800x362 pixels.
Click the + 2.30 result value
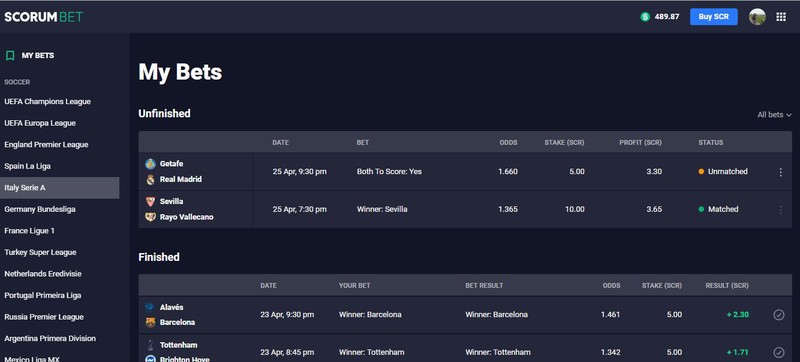click(x=738, y=315)
